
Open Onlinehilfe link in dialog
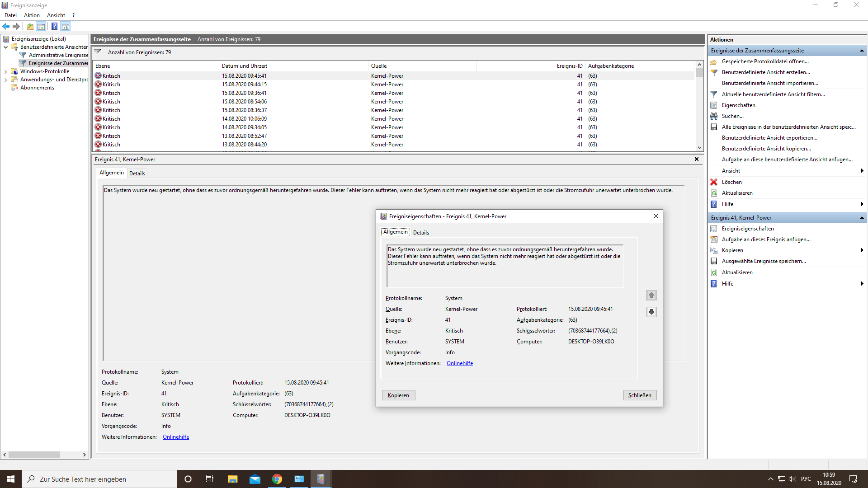[460, 363]
